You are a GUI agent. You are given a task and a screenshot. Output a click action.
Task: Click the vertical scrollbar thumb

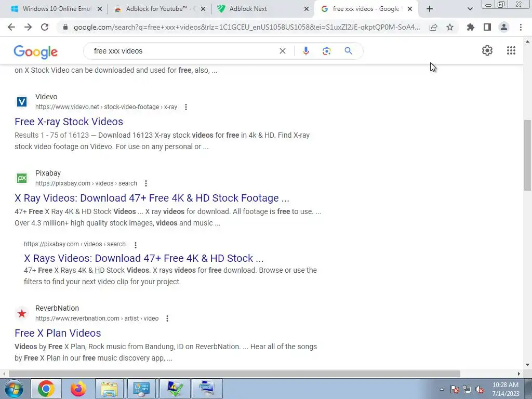pos(528,155)
